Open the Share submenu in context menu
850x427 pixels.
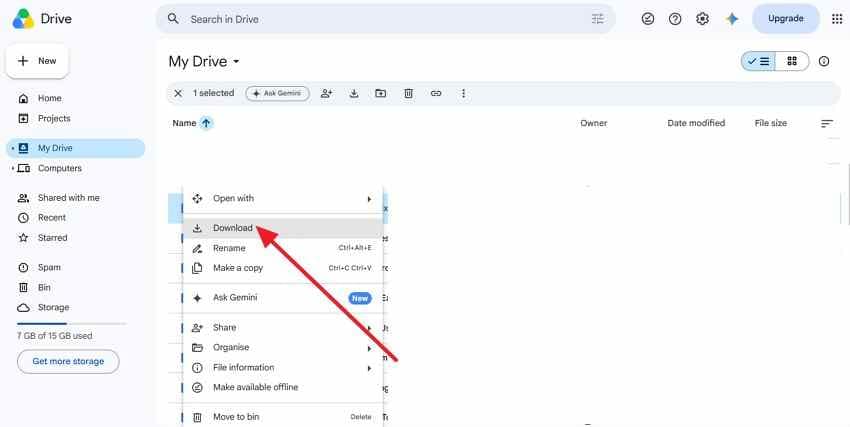[283, 327]
